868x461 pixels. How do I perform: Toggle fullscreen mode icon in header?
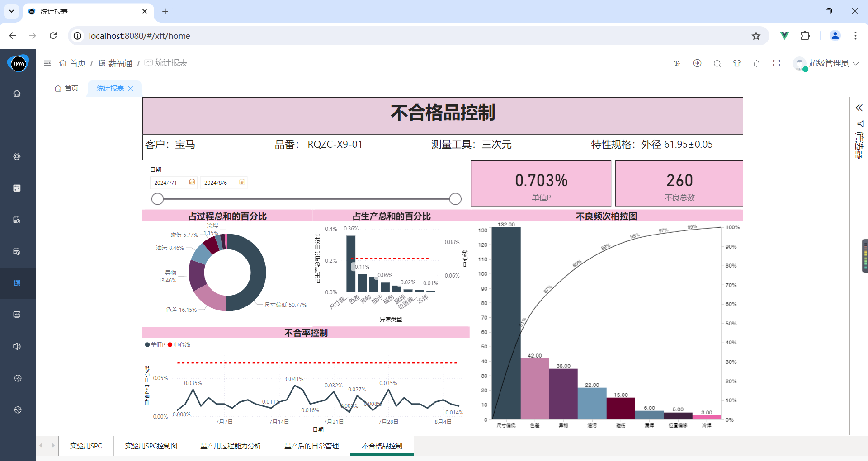pos(777,63)
